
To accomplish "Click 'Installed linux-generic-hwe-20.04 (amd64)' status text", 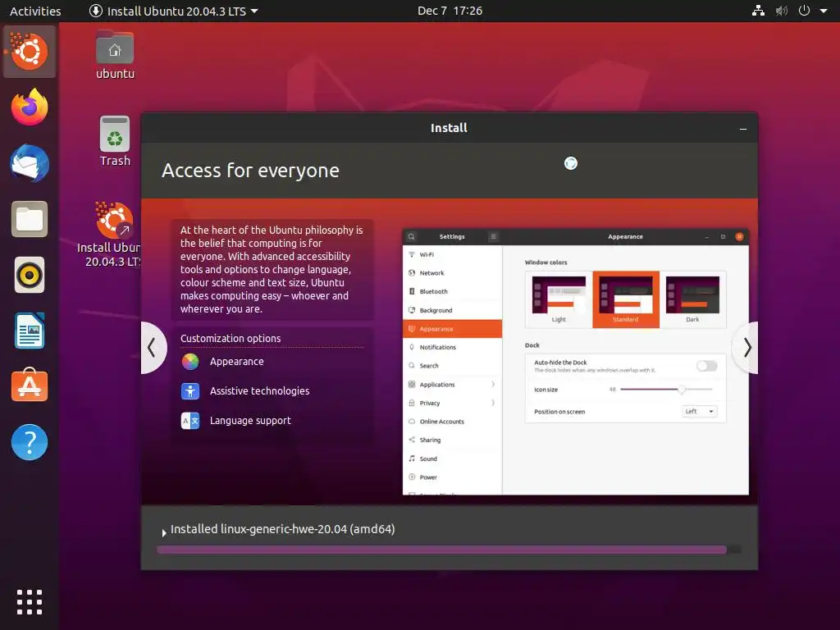I will (x=282, y=529).
